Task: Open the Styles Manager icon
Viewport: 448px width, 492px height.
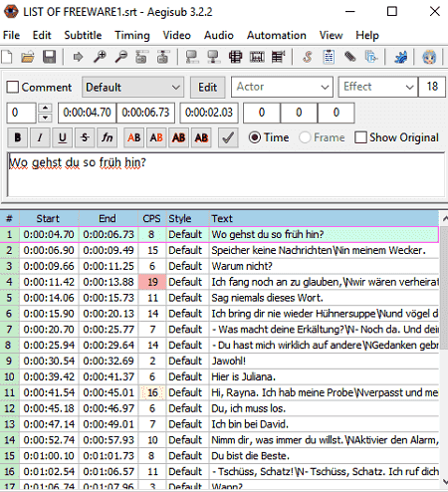Action: [x=308, y=57]
